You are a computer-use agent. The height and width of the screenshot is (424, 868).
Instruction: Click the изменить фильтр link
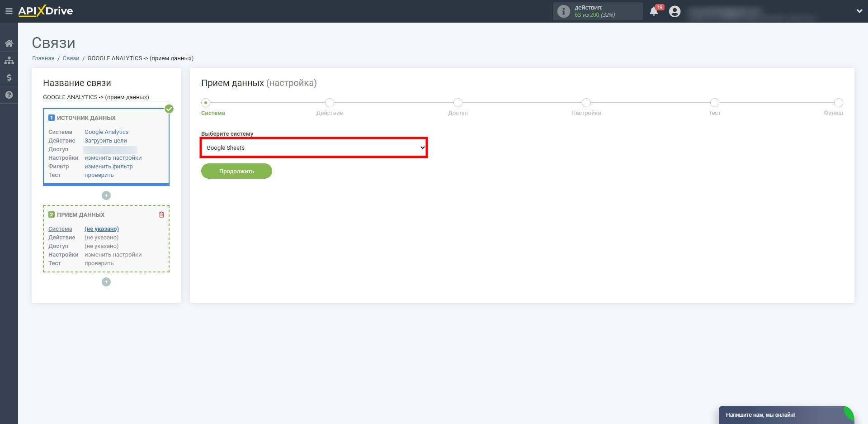(x=108, y=167)
